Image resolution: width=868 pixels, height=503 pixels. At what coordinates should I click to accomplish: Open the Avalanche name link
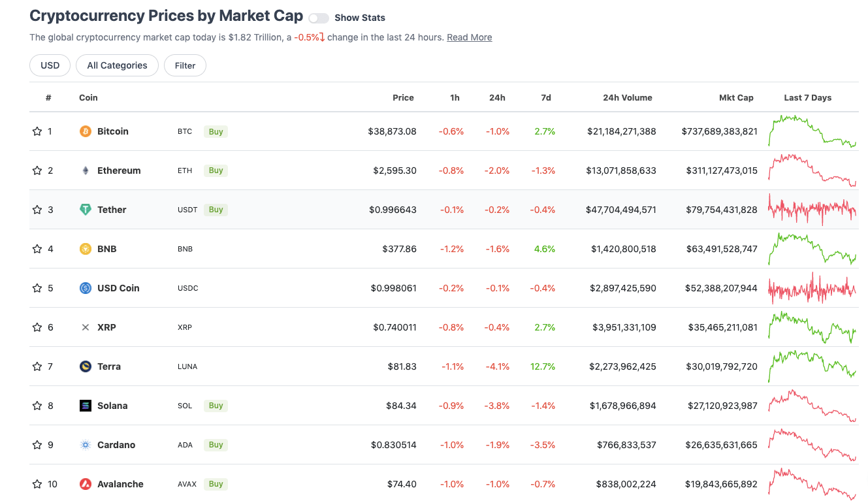tap(120, 484)
